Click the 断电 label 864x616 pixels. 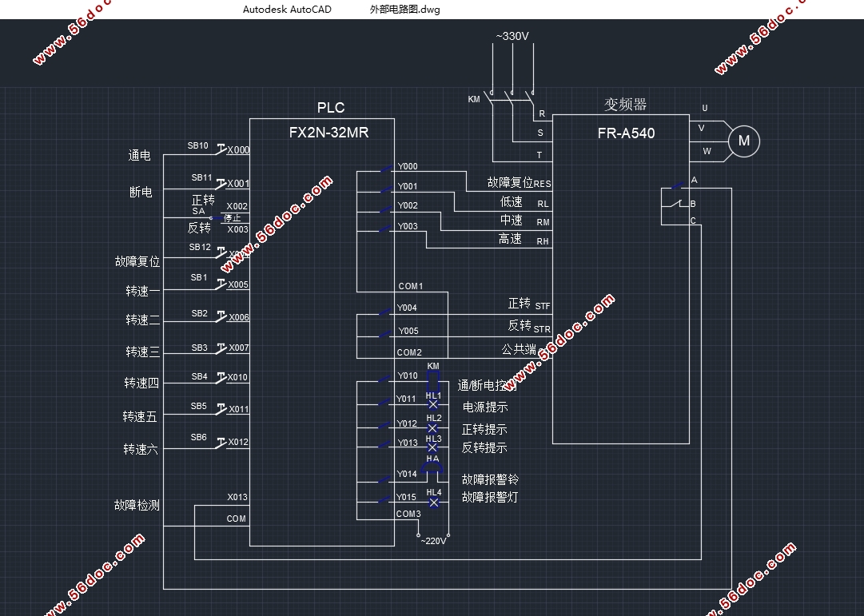[141, 192]
